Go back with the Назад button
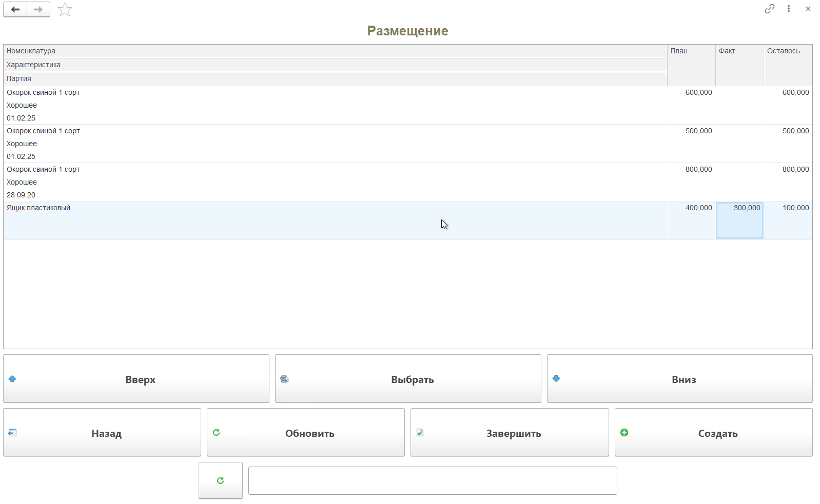Image resolution: width=820 pixels, height=504 pixels. point(102,433)
